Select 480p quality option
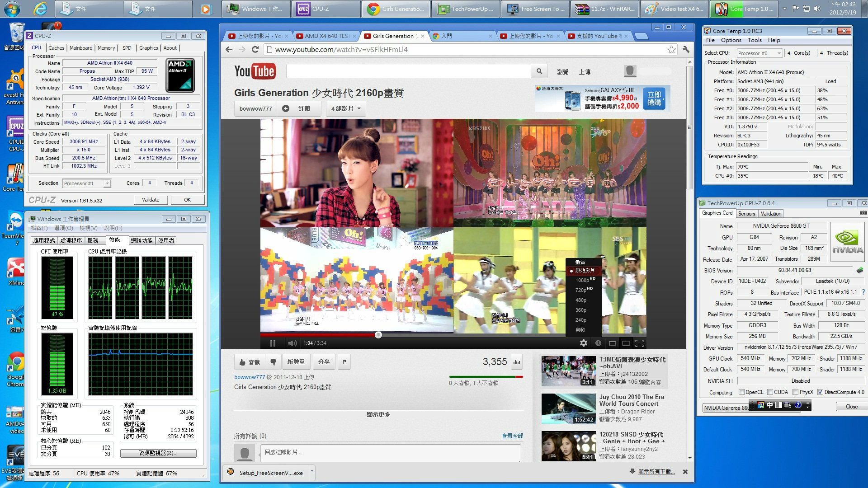 (584, 300)
